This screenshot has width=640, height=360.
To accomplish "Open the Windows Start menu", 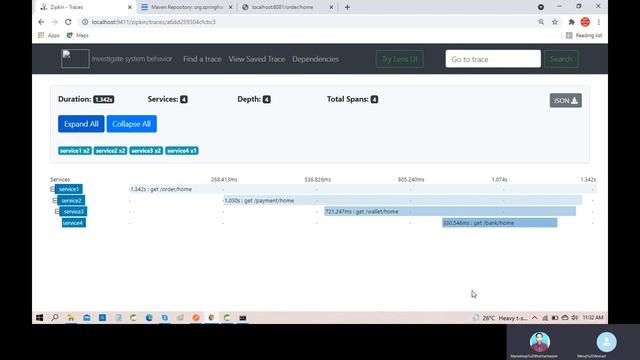I will [x=40, y=318].
